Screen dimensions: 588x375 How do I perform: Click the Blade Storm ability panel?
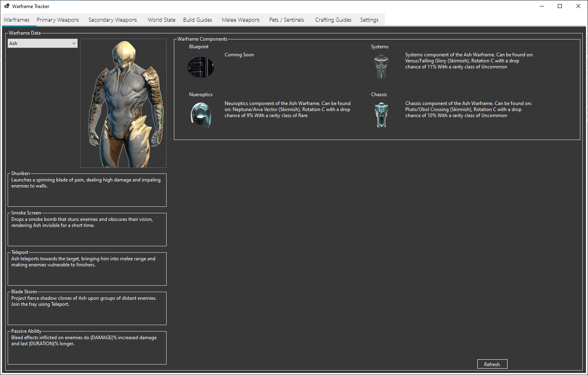(87, 308)
